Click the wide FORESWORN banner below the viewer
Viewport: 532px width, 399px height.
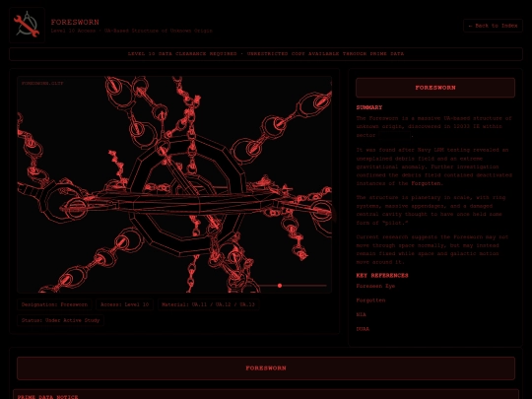tap(266, 368)
